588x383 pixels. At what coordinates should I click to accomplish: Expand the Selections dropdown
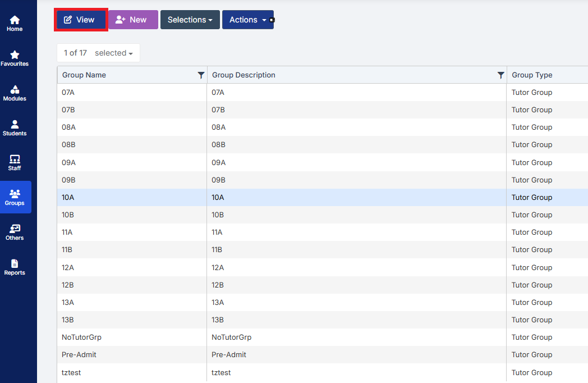click(x=190, y=19)
